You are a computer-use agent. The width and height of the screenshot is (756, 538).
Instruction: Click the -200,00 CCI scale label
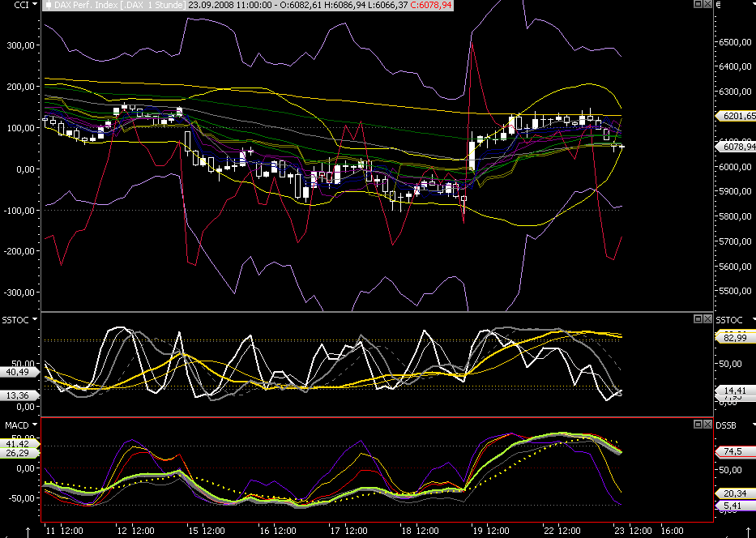19,251
